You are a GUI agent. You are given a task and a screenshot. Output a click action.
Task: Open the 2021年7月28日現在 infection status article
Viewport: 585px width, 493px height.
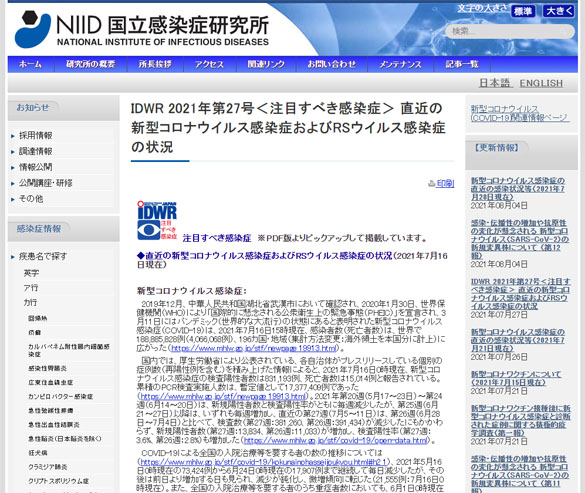tap(518, 189)
